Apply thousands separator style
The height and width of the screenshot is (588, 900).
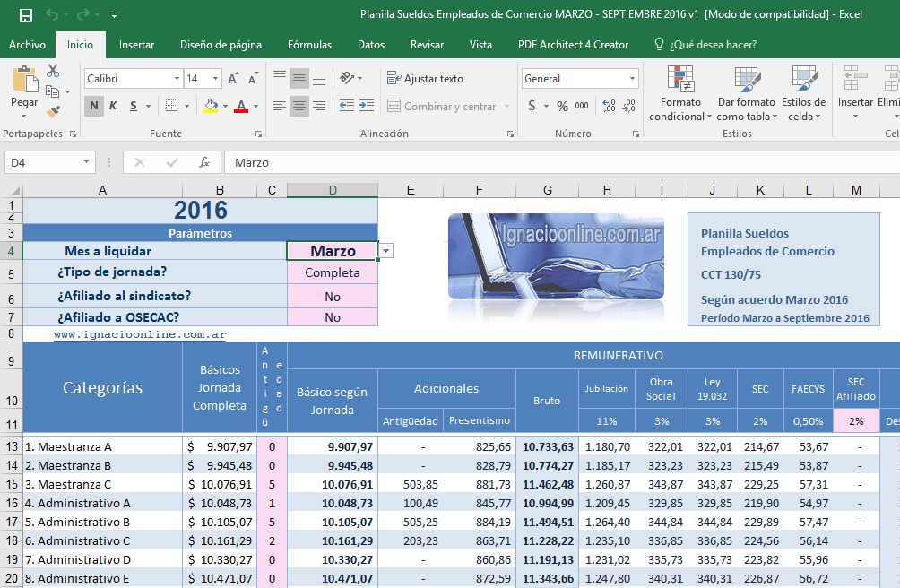pos(582,106)
